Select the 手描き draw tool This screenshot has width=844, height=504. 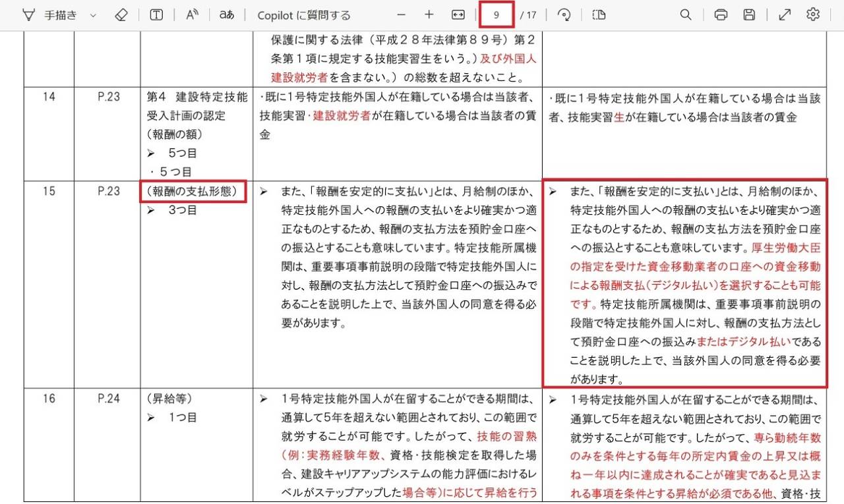[x=50, y=15]
